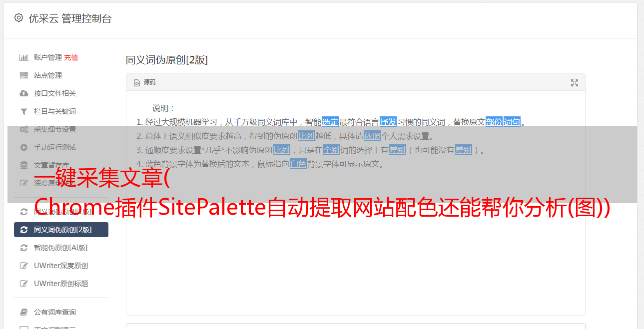644x329 pixels.
Task: Click the cloud upload icon for 接口文件相关
Action: click(23, 93)
